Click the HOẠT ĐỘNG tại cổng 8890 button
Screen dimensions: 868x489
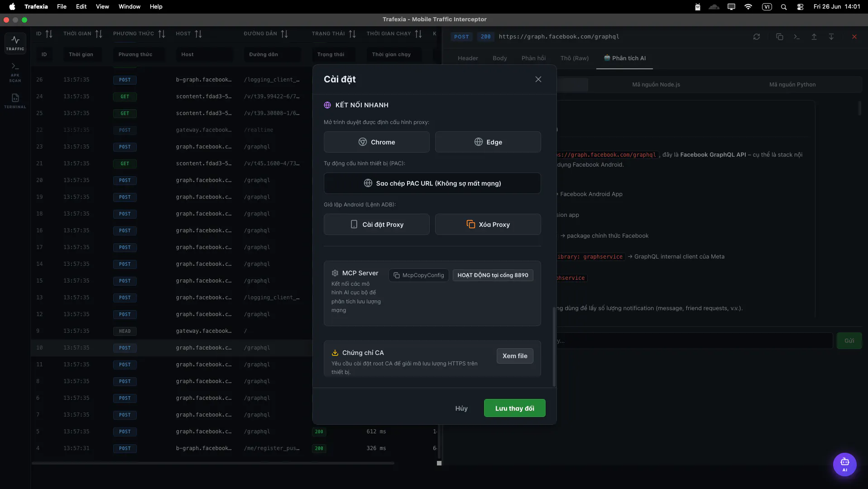click(x=493, y=275)
